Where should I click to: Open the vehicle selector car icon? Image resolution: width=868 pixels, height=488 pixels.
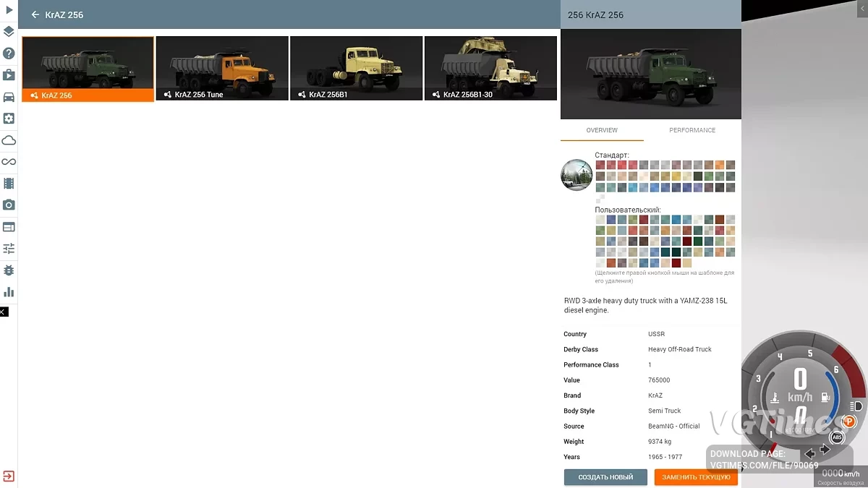(x=9, y=96)
